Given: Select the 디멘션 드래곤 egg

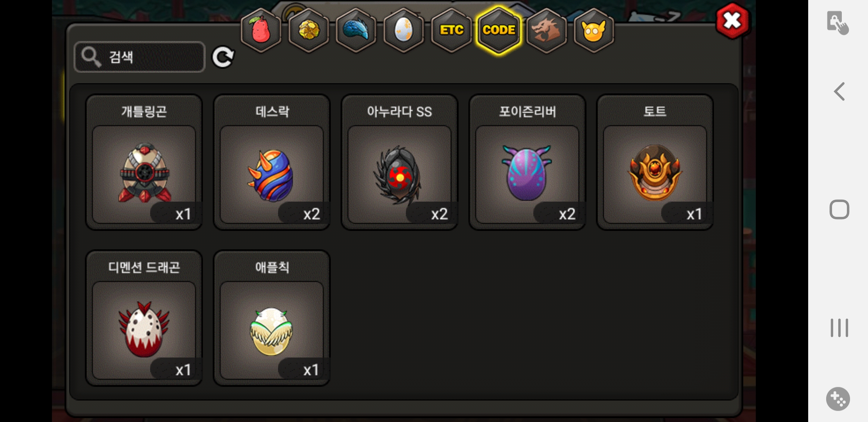Looking at the screenshot, I should pos(144,318).
